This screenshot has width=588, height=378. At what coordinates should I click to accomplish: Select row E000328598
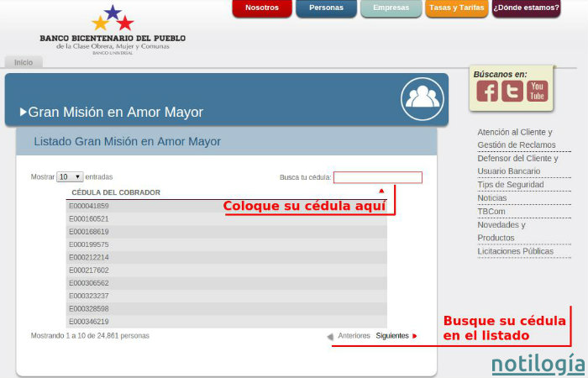tap(227, 308)
